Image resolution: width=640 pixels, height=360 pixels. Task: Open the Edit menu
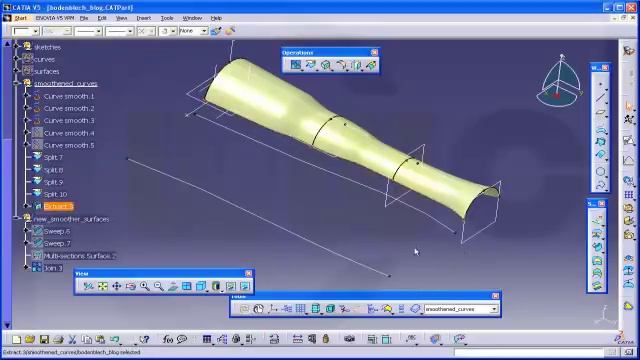102,18
